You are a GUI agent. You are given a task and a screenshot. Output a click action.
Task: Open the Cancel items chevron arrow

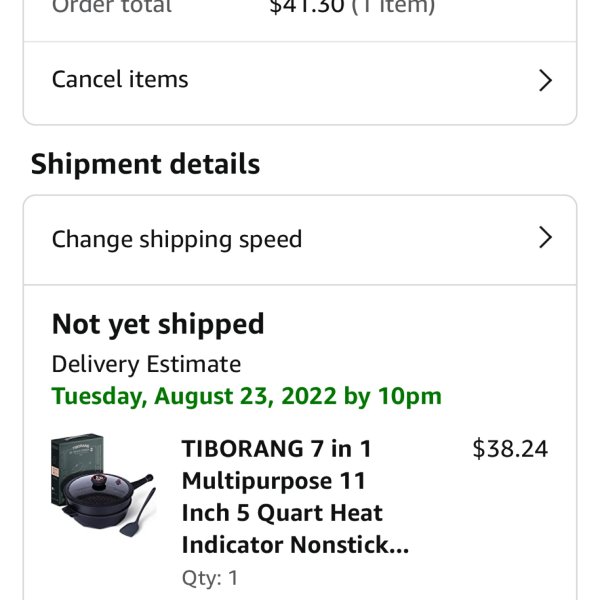pyautogui.click(x=545, y=80)
